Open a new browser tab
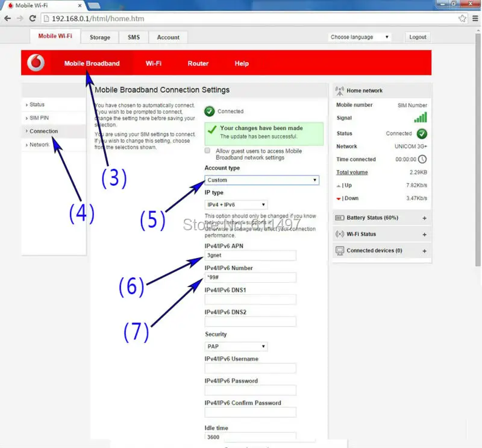 [x=94, y=5]
